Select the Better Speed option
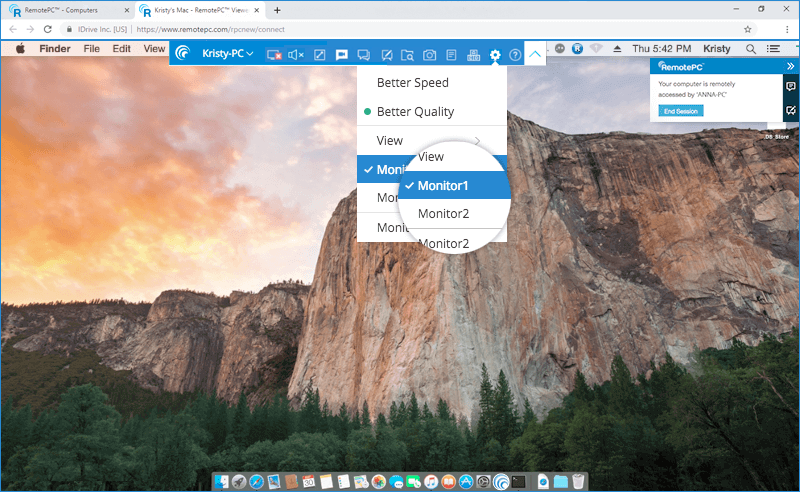Image resolution: width=800 pixels, height=492 pixels. coord(412,83)
